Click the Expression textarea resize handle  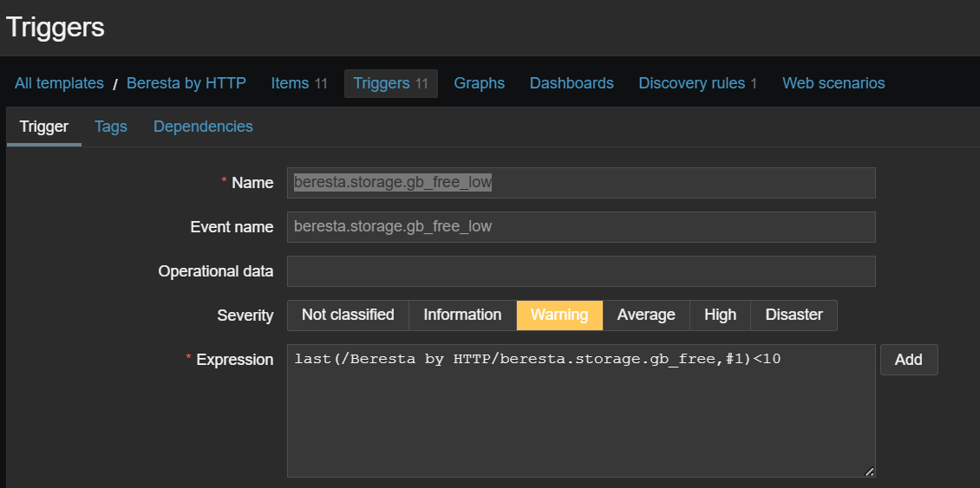[869, 472]
